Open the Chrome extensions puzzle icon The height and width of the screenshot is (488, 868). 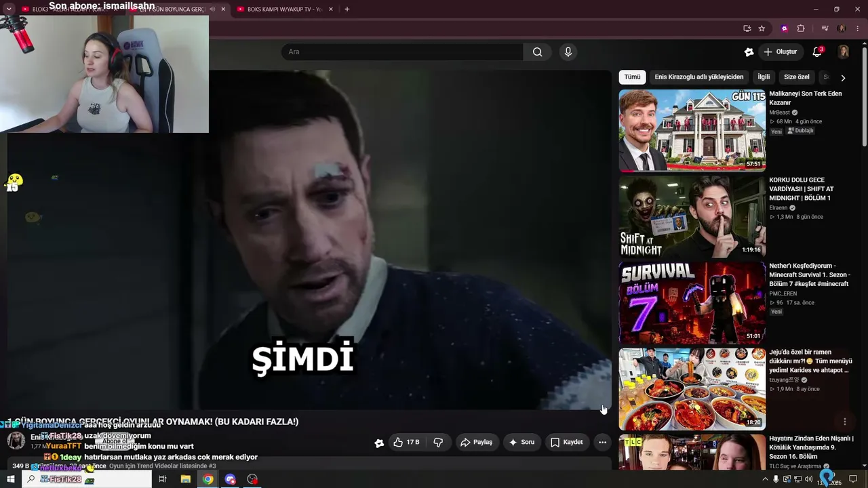coord(801,28)
